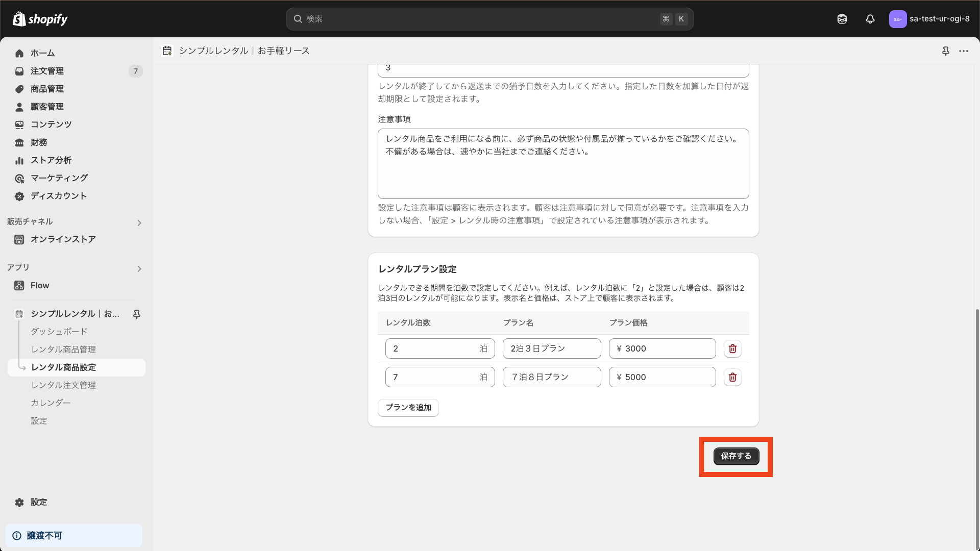Open the notifications bell
The width and height of the screenshot is (980, 551).
(x=870, y=19)
